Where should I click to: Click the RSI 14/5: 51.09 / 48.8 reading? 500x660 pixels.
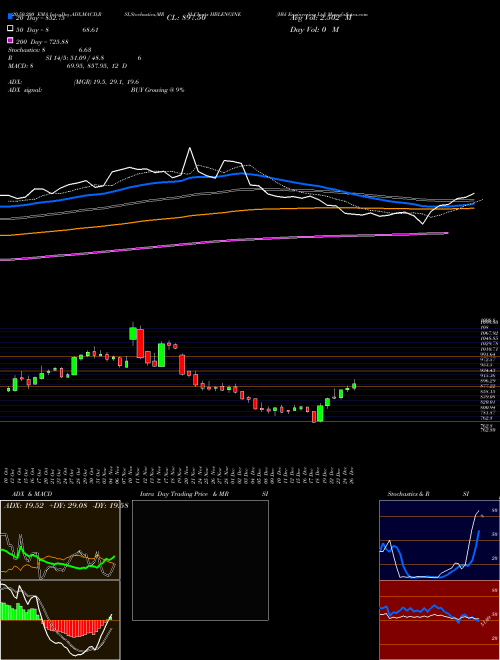click(x=75, y=58)
